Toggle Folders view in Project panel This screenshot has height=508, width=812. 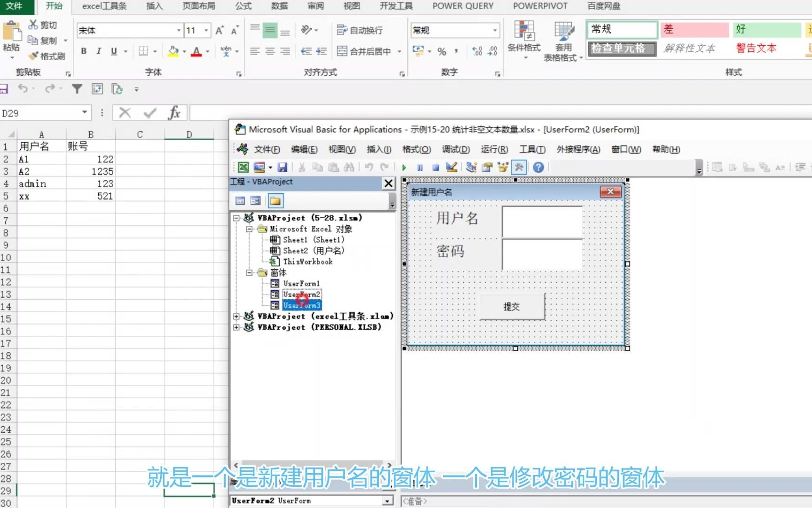tap(275, 201)
